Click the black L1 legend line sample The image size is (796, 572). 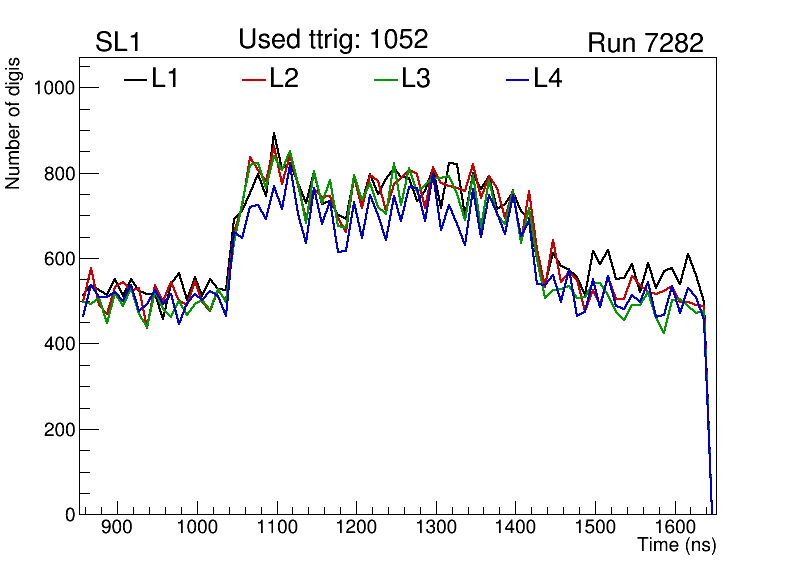pyautogui.click(x=135, y=80)
